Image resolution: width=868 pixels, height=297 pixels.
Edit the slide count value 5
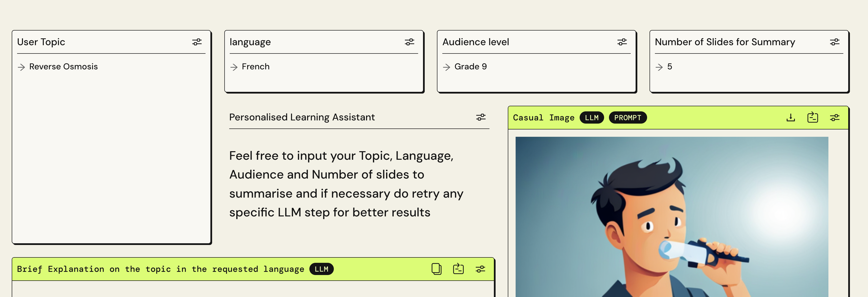point(670,67)
